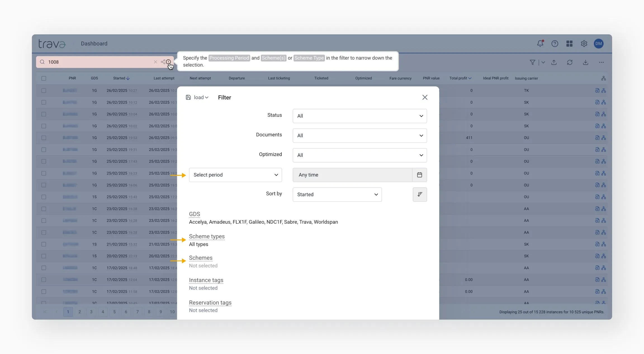Expand the Select period dropdown
Screen dimensions: 644x354
(x=235, y=175)
